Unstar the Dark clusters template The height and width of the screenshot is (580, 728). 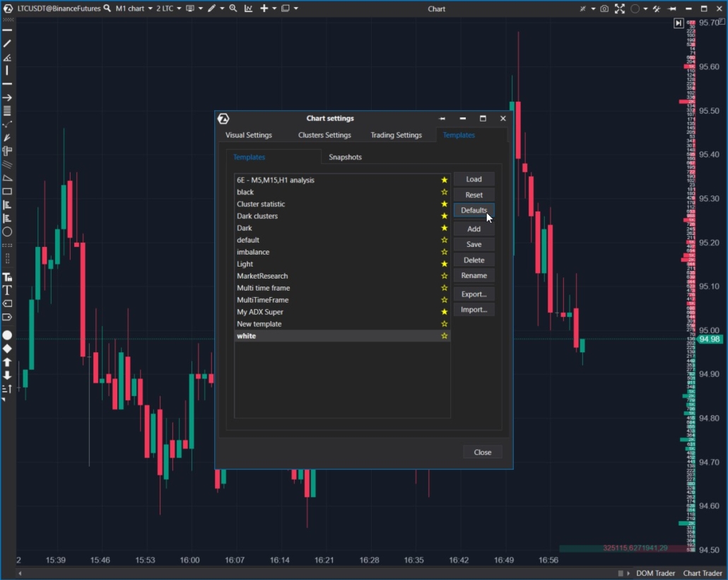445,216
